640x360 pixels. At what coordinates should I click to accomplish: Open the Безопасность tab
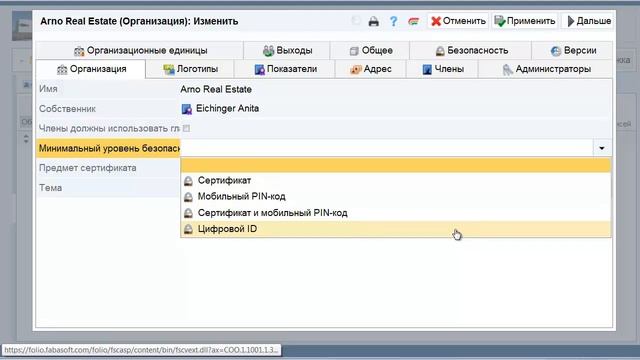(x=471, y=51)
